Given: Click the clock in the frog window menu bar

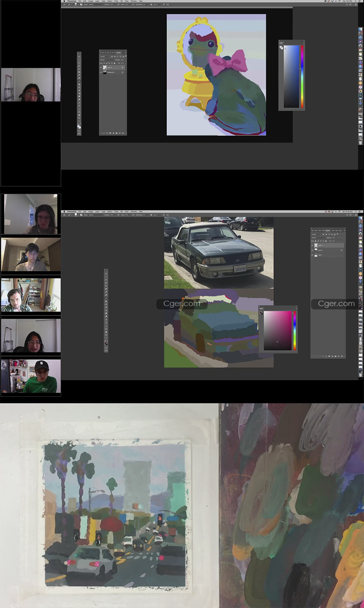Looking at the screenshot, I should [348, 1].
